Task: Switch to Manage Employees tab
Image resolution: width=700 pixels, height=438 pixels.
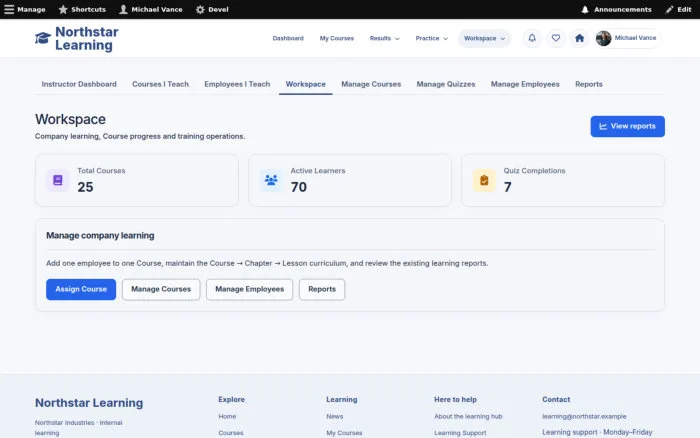Action: click(525, 84)
